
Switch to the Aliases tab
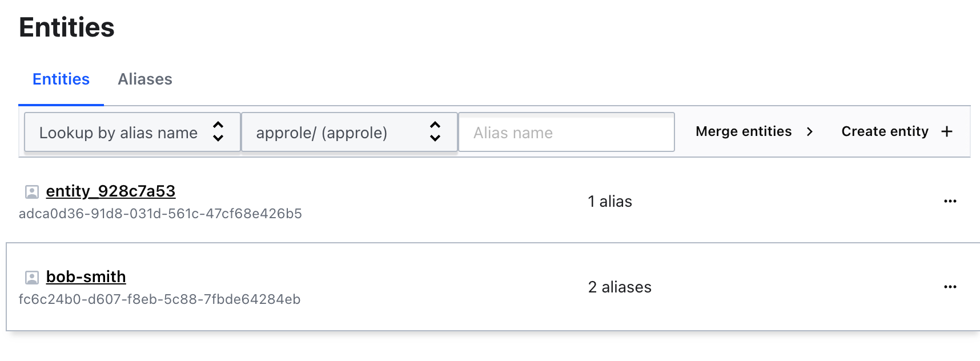pos(145,79)
